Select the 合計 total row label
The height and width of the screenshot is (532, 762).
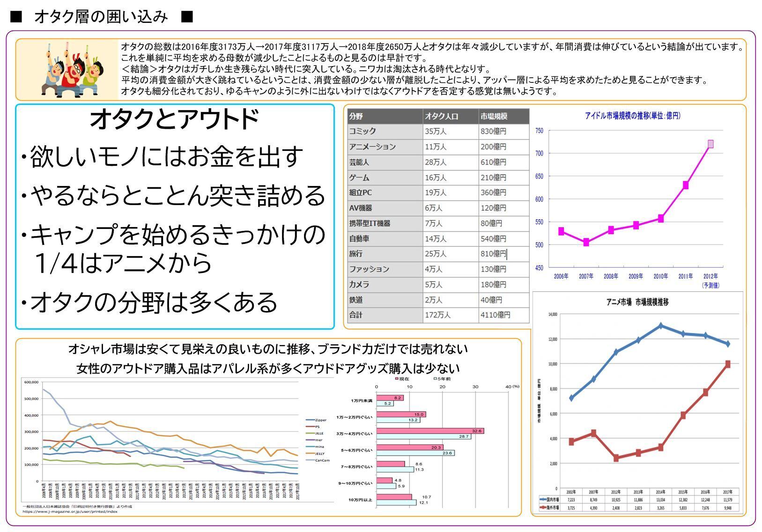356,315
